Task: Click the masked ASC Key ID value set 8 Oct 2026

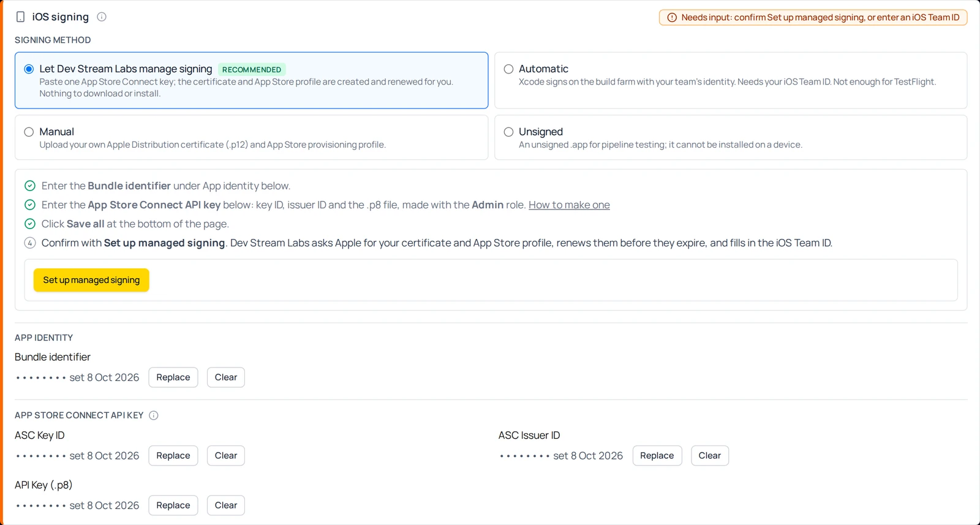Action: (x=78, y=456)
